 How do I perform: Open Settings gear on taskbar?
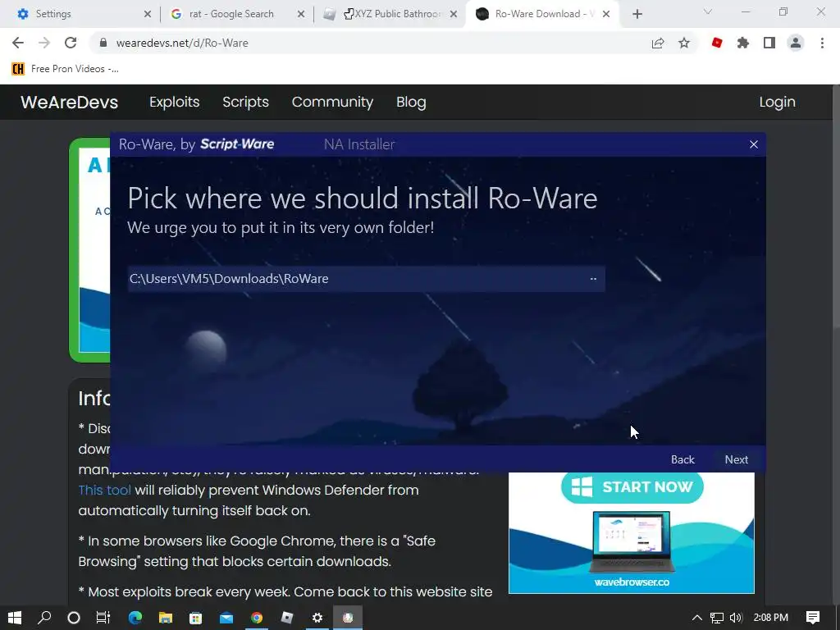coord(317,618)
